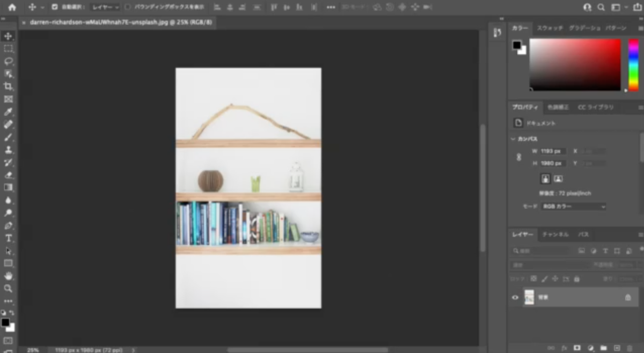Open the layer kind filter dropdown
The width and height of the screenshot is (644, 353).
pyautogui.click(x=541, y=251)
